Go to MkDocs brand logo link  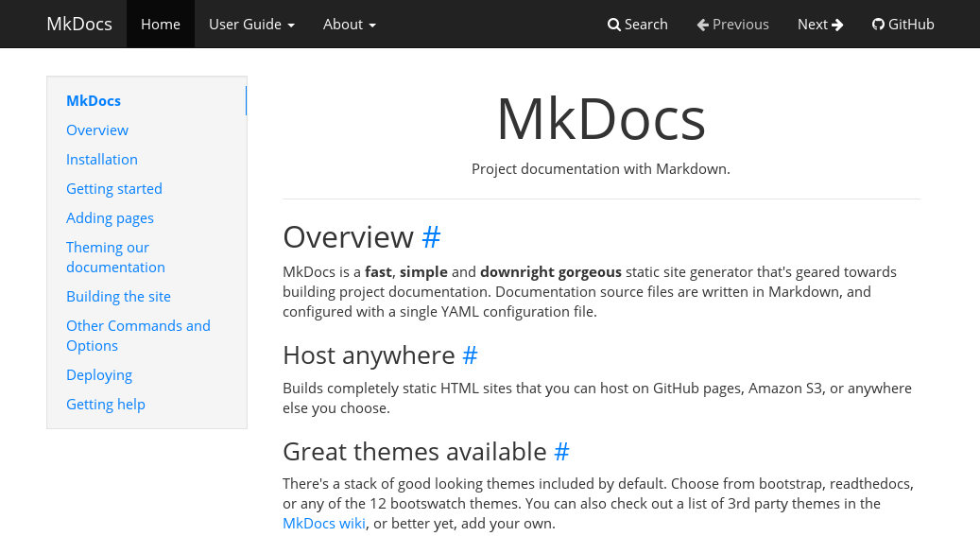click(x=79, y=25)
